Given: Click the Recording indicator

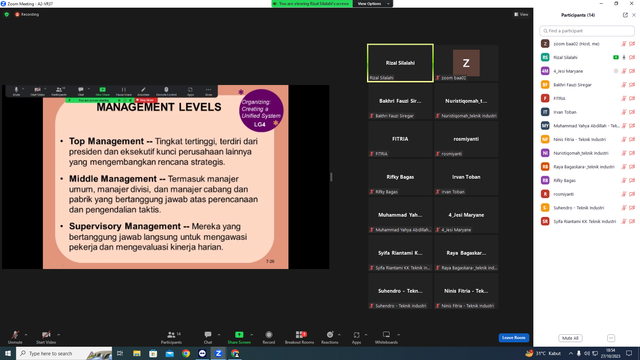Looking at the screenshot, I should (27, 14).
